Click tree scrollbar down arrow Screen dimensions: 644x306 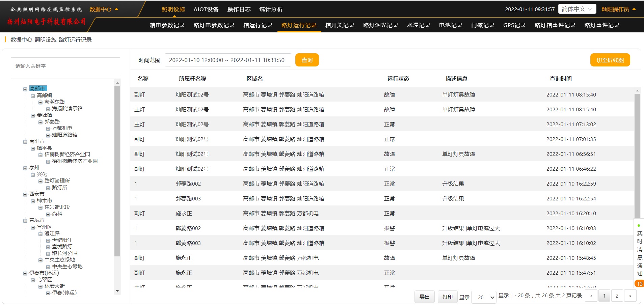point(117,291)
